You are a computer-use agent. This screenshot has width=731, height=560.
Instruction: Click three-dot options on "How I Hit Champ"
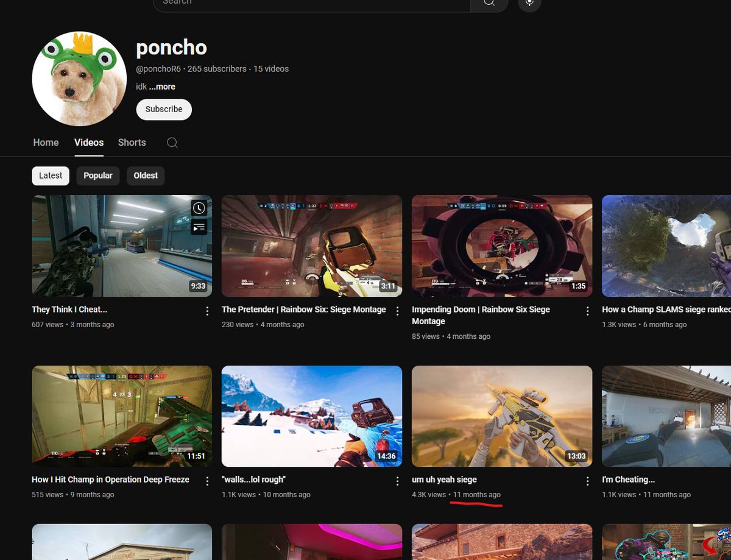[x=207, y=481]
